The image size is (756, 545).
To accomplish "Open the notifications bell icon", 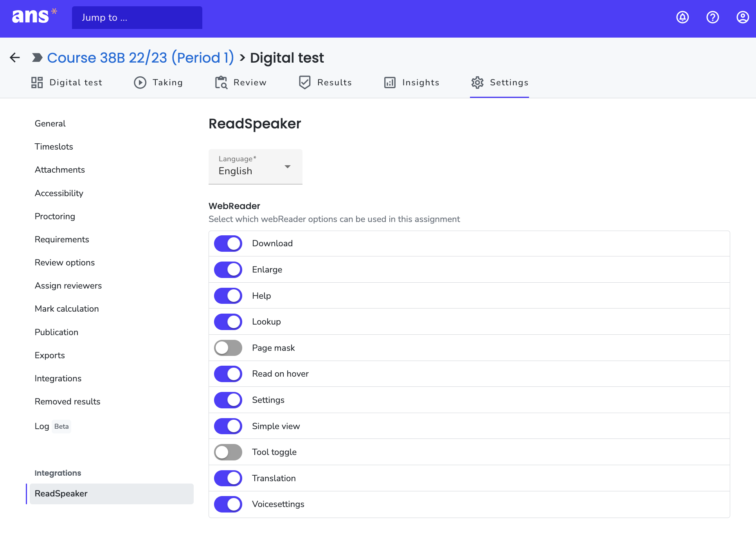I will coord(682,17).
